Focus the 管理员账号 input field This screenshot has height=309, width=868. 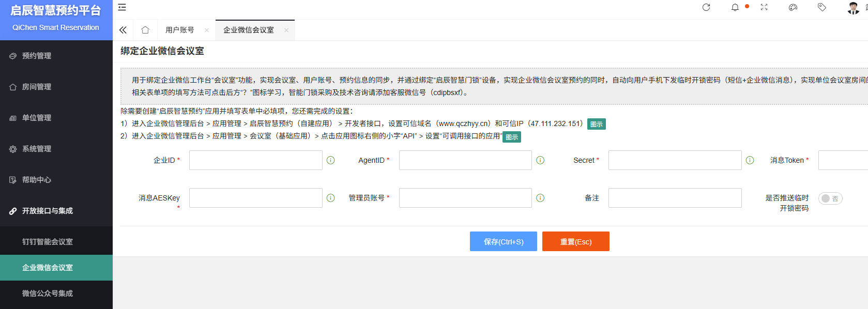pos(465,198)
